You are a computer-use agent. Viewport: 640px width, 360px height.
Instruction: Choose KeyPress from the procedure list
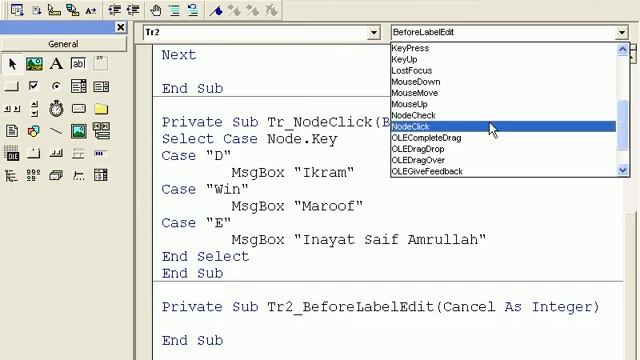[x=503, y=48]
